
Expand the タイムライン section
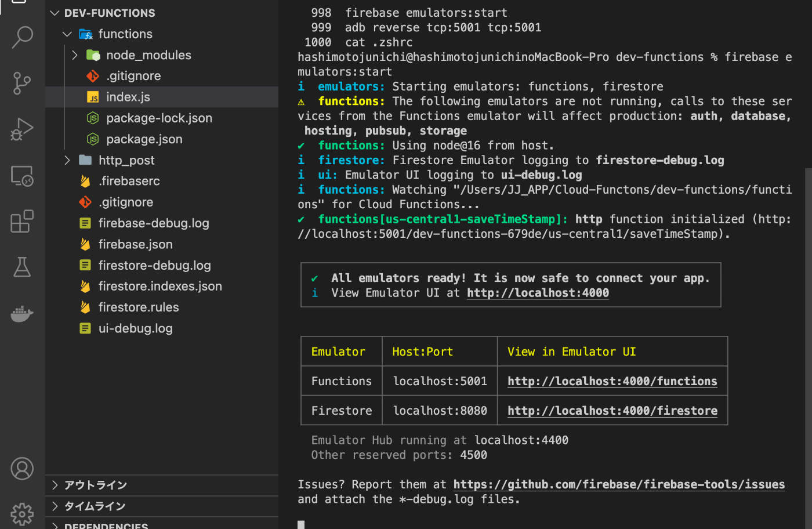[55, 506]
